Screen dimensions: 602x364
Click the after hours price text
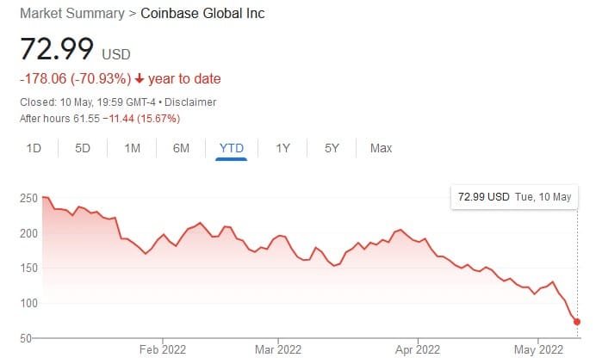99,117
